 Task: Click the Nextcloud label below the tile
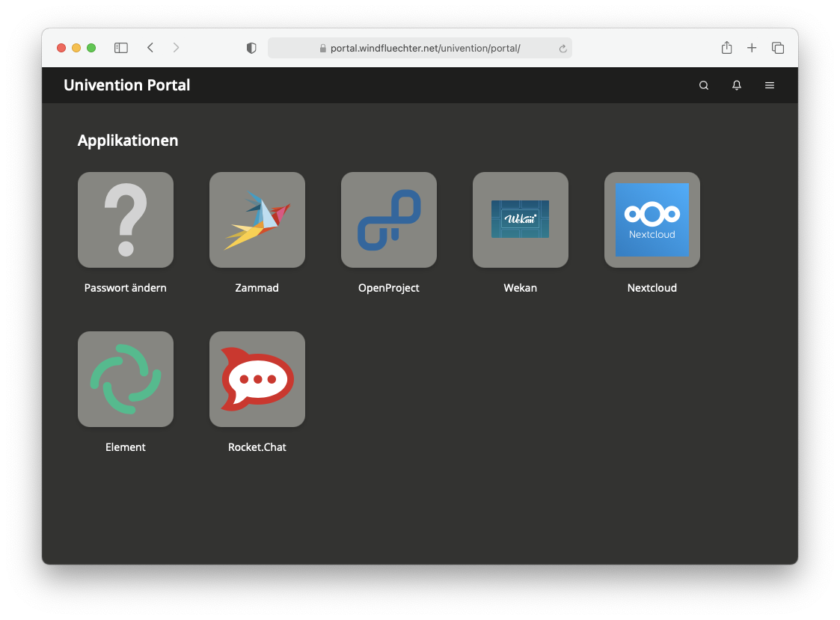652,288
